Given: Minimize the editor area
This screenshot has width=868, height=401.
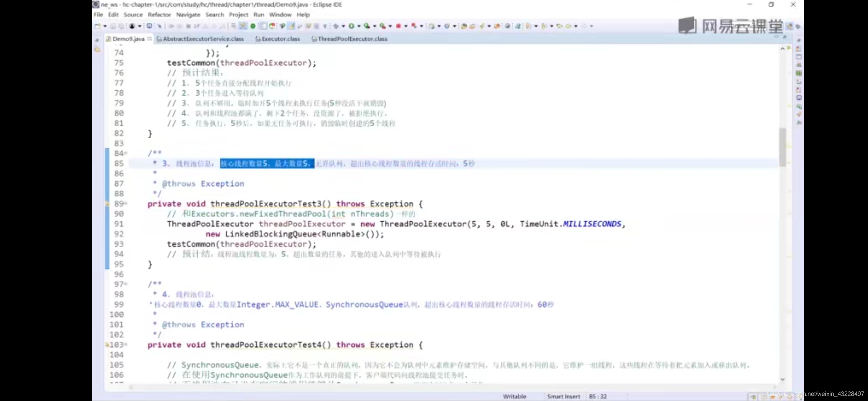Looking at the screenshot, I should 776,37.
